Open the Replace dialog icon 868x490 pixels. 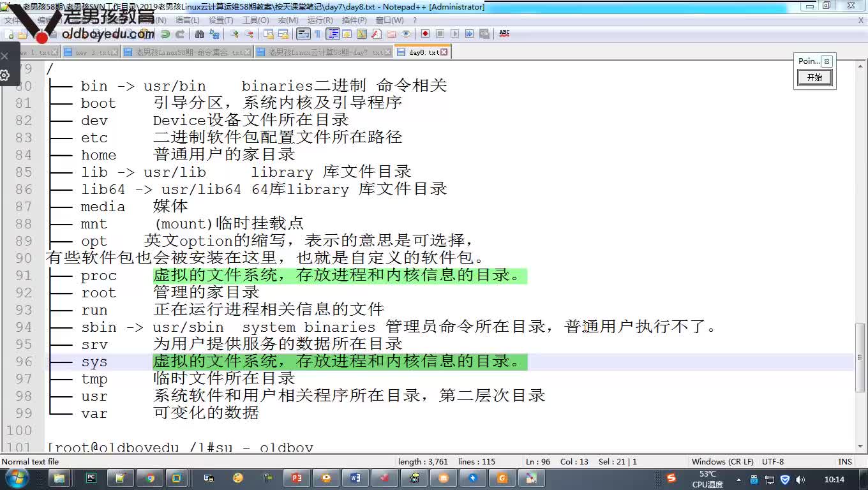point(214,34)
